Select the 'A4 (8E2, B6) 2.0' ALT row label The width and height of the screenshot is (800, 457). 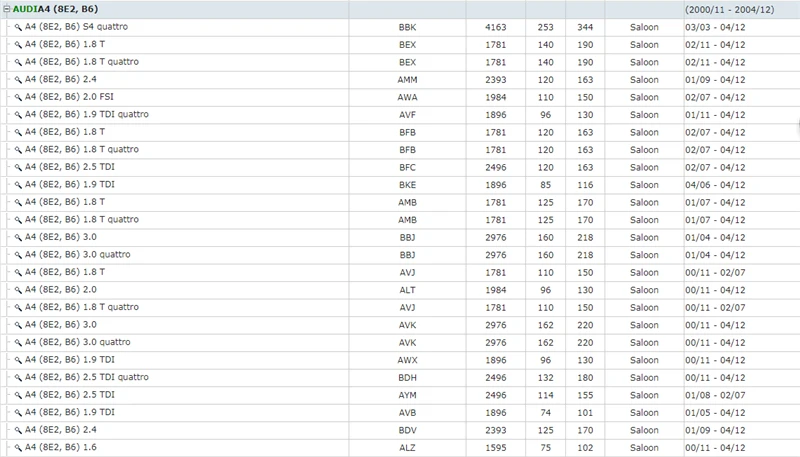61,289
